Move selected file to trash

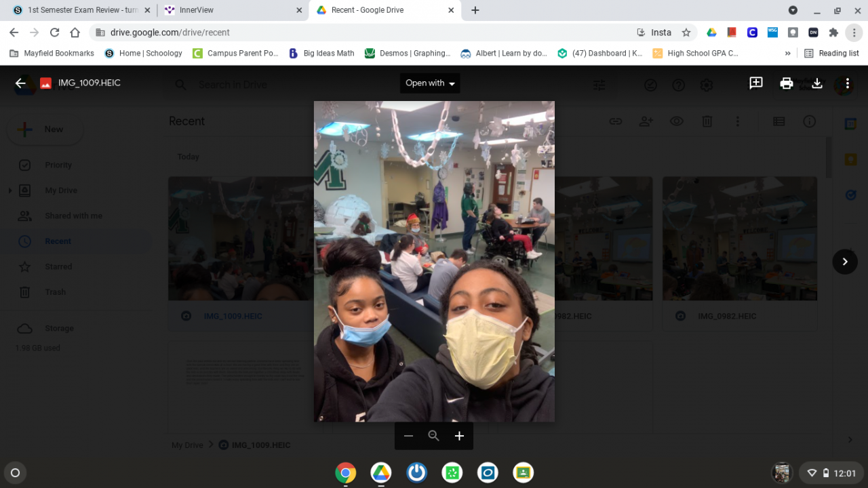tap(707, 121)
